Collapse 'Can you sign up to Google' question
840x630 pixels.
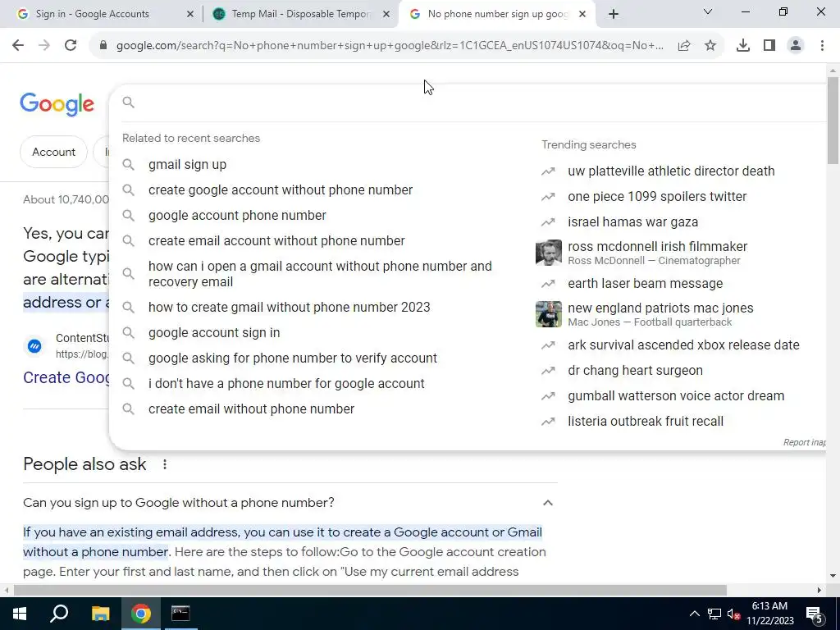[547, 503]
